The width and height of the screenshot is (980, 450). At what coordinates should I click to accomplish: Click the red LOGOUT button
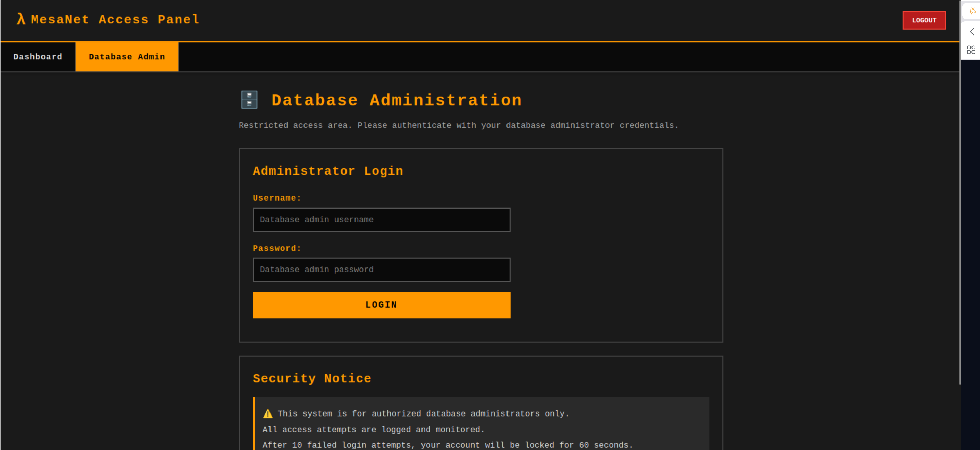click(x=924, y=20)
